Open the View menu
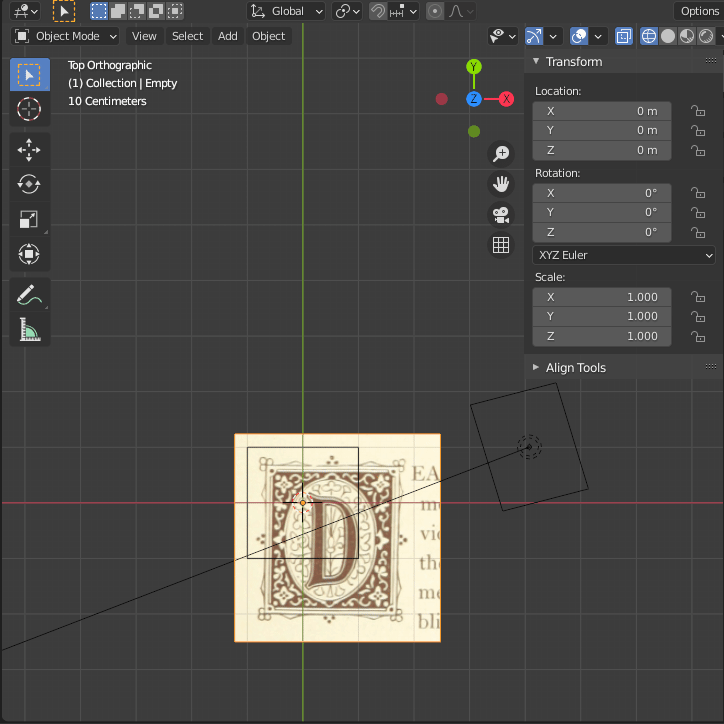Viewport: 724px width, 724px height. [144, 36]
